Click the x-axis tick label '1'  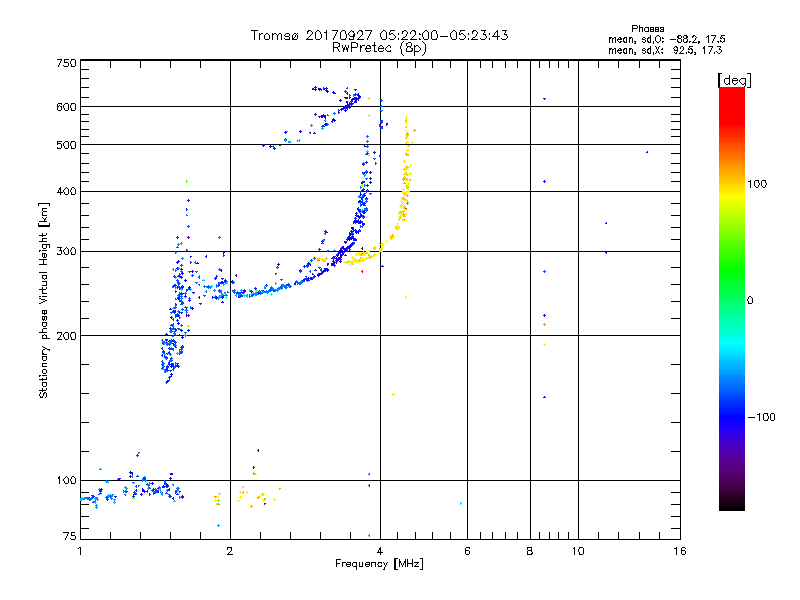(80, 551)
